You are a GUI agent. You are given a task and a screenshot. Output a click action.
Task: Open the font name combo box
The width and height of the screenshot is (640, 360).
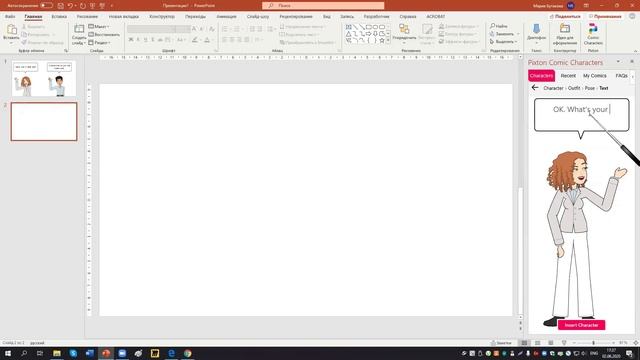pyautogui.click(x=151, y=29)
